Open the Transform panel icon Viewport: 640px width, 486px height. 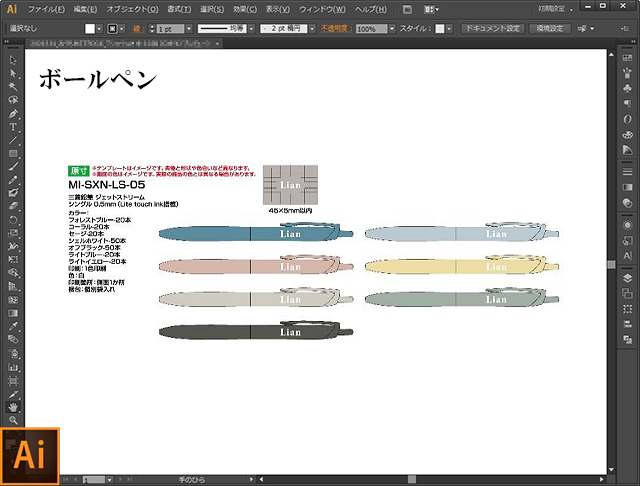tap(627, 309)
